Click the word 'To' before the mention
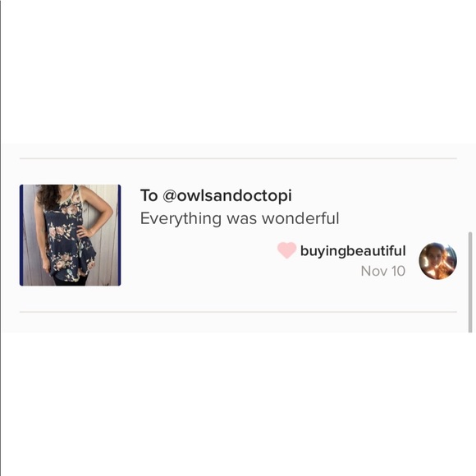Screen dimensions: 476x476 (149, 195)
